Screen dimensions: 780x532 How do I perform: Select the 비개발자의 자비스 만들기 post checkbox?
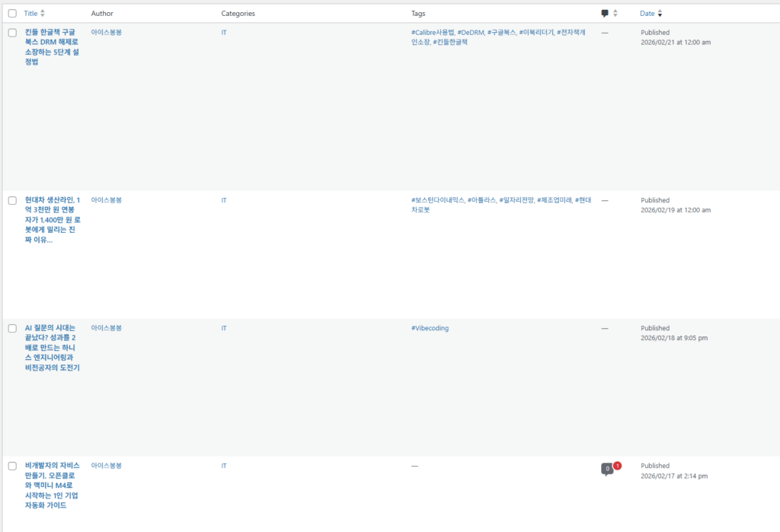point(12,466)
